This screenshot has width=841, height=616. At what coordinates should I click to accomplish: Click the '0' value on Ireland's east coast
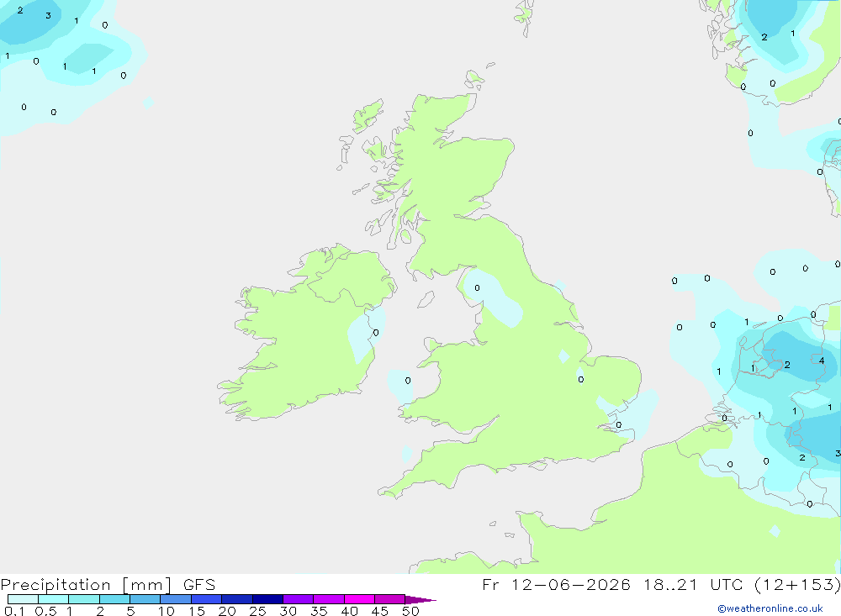coord(375,333)
